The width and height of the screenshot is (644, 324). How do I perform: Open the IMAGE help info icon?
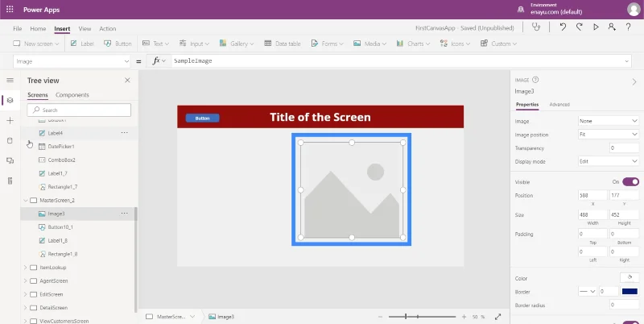coord(535,80)
